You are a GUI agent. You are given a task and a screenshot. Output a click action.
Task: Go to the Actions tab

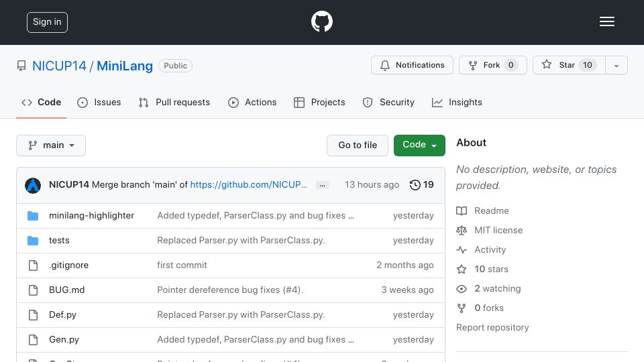tap(252, 102)
